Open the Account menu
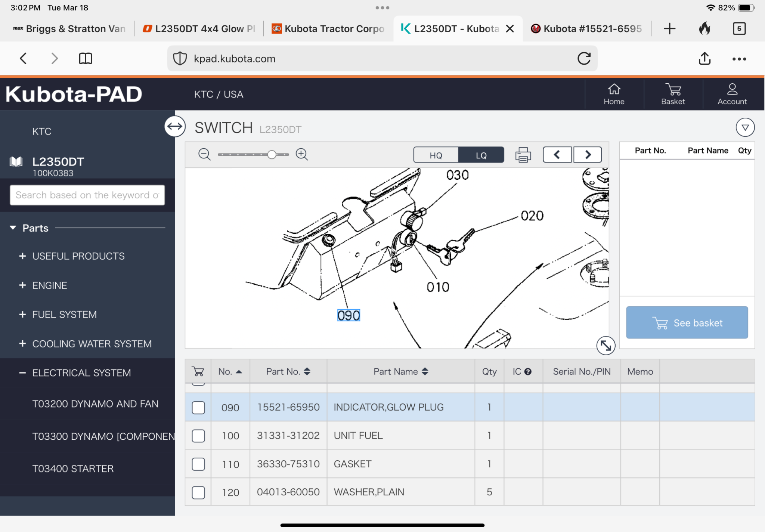The height and width of the screenshot is (532, 765). point(732,94)
